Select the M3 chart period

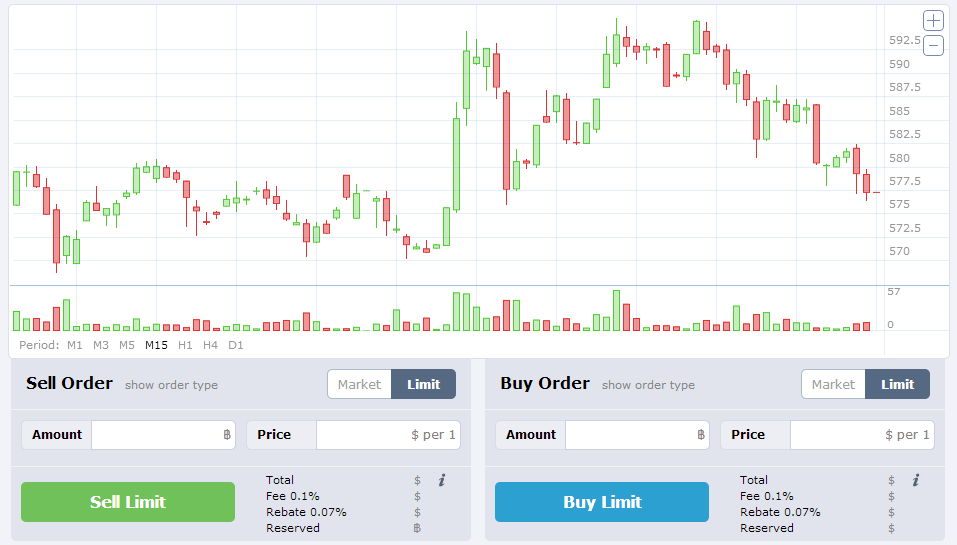pyautogui.click(x=101, y=345)
